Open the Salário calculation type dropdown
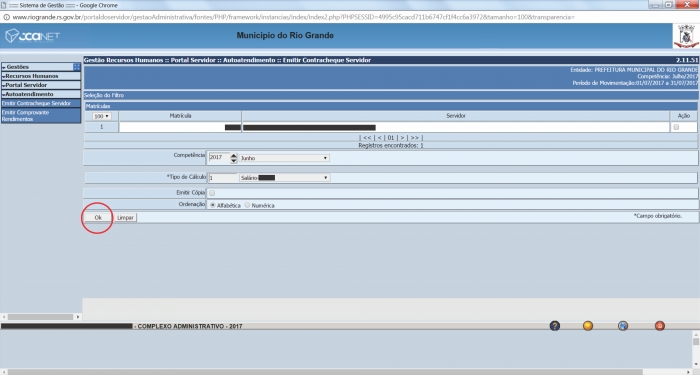This screenshot has height=375, width=700. click(x=284, y=178)
